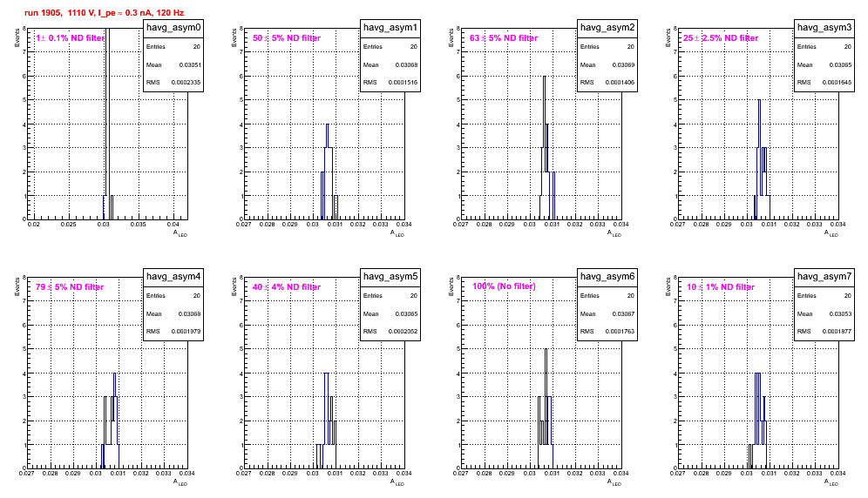Click RMS 0.0001979 in havg_asym4 stats
The width and height of the screenshot is (868, 498).
point(173,332)
